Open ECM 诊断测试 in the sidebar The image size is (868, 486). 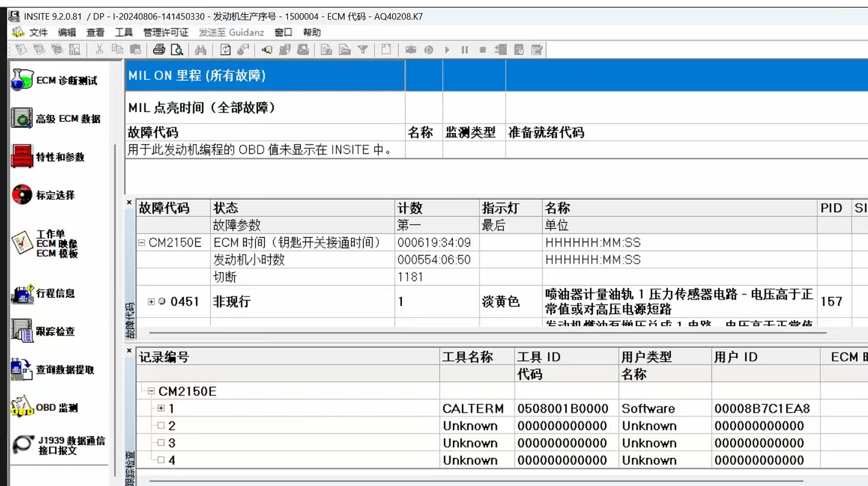[22, 80]
